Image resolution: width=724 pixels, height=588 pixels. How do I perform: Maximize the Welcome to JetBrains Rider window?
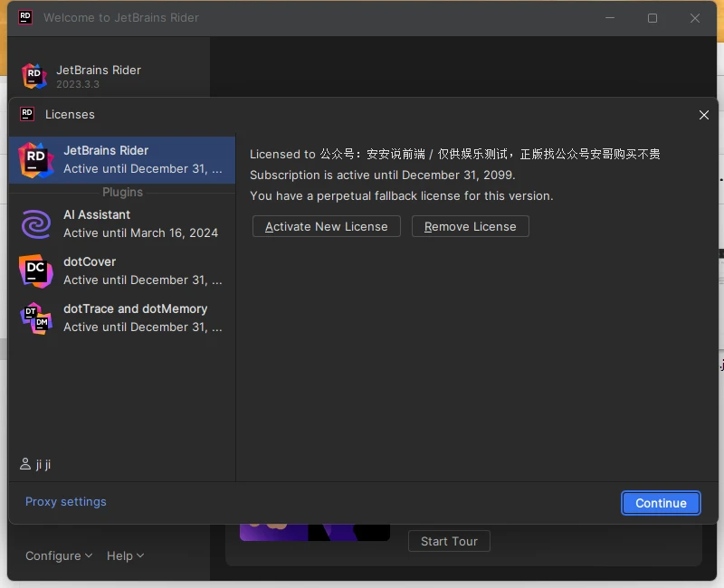(x=653, y=18)
